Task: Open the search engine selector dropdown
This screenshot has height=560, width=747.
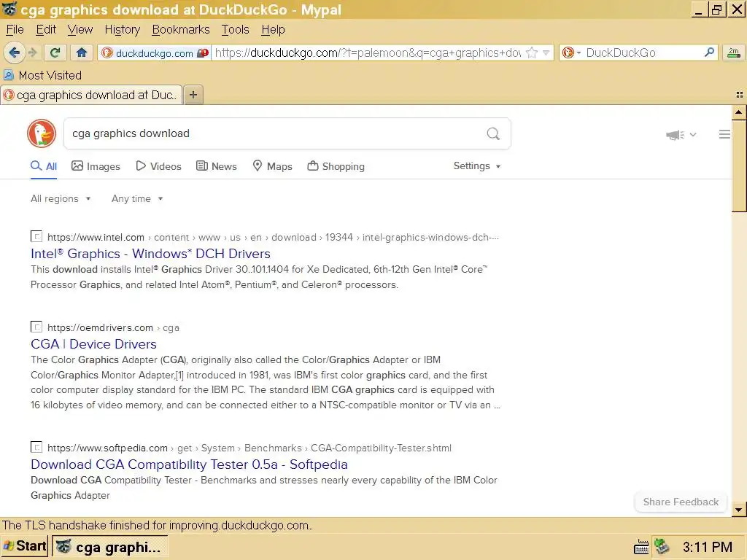Action: point(571,52)
